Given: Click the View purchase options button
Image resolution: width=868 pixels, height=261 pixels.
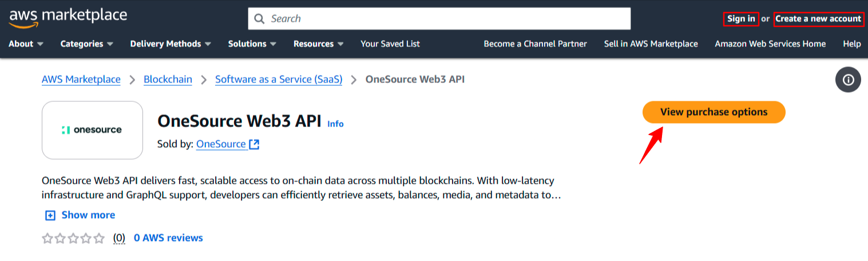Looking at the screenshot, I should [x=714, y=112].
